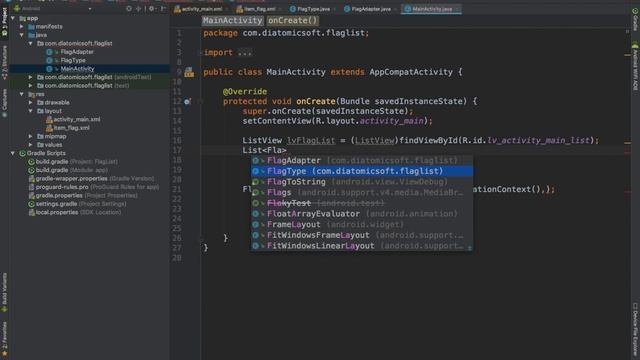Choose FitWindowsLinearLayout from the autocomplete list

coord(362,246)
